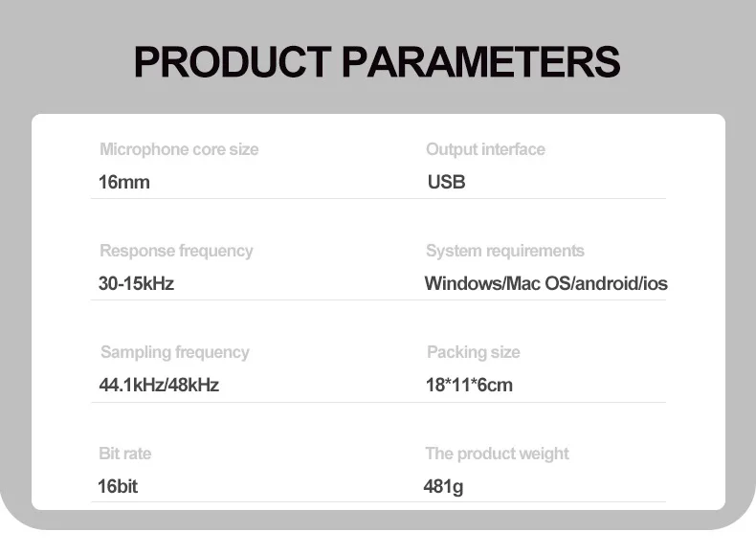Viewport: 756px width, 554px height.
Task: Click the word PARAMETERS in the title
Action: tap(480, 62)
